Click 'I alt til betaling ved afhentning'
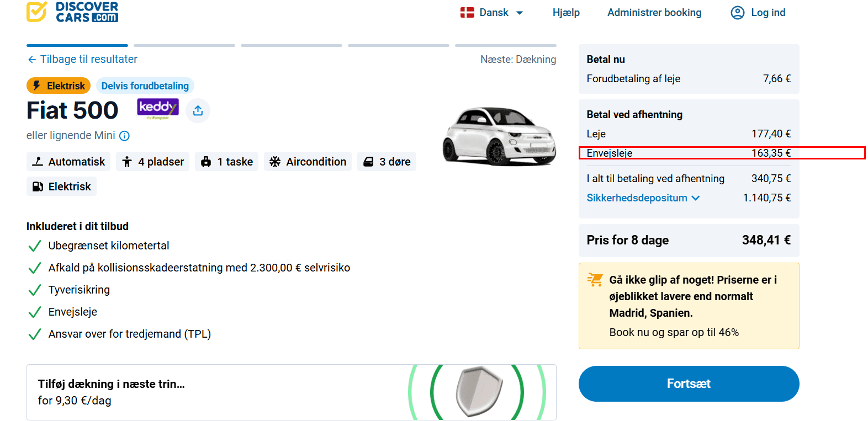868x421 pixels. [x=655, y=178]
